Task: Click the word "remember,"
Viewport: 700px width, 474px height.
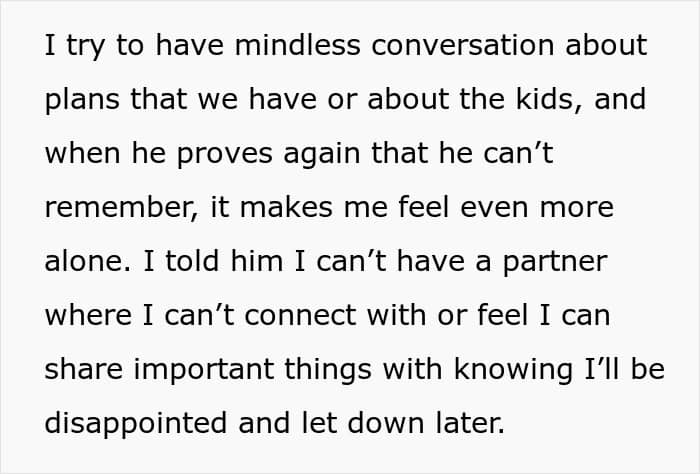Action: pos(121,208)
